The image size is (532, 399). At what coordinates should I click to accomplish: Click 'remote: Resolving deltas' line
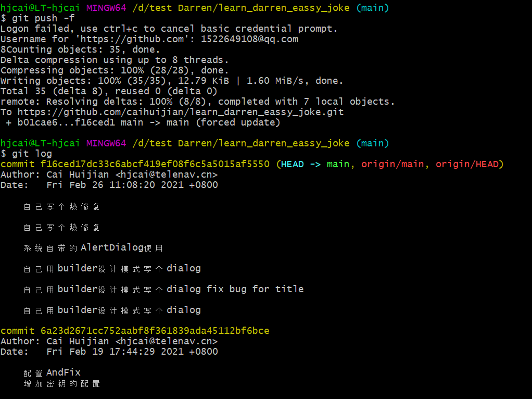click(x=198, y=102)
